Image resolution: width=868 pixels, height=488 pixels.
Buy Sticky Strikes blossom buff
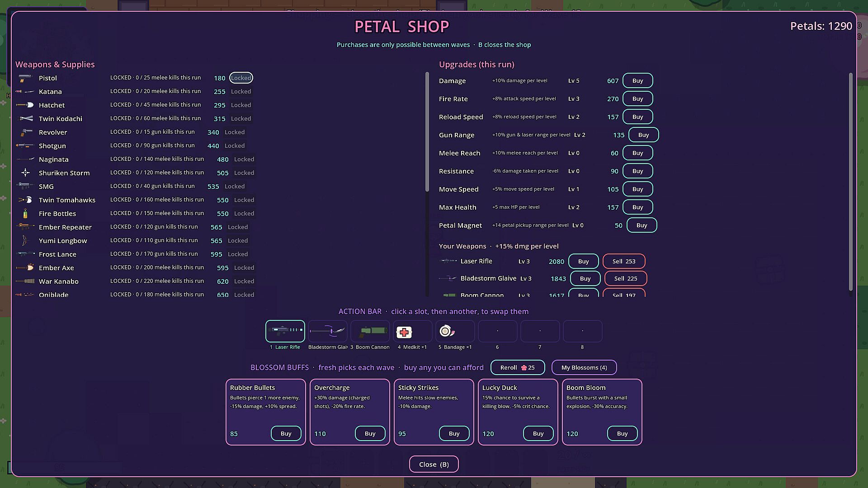tap(454, 433)
